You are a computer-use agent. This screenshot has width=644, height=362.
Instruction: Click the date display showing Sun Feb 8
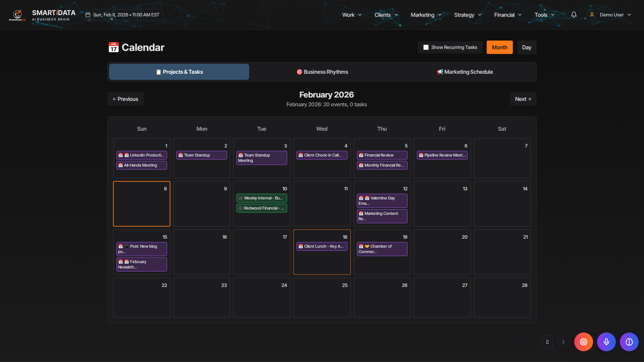[122, 15]
